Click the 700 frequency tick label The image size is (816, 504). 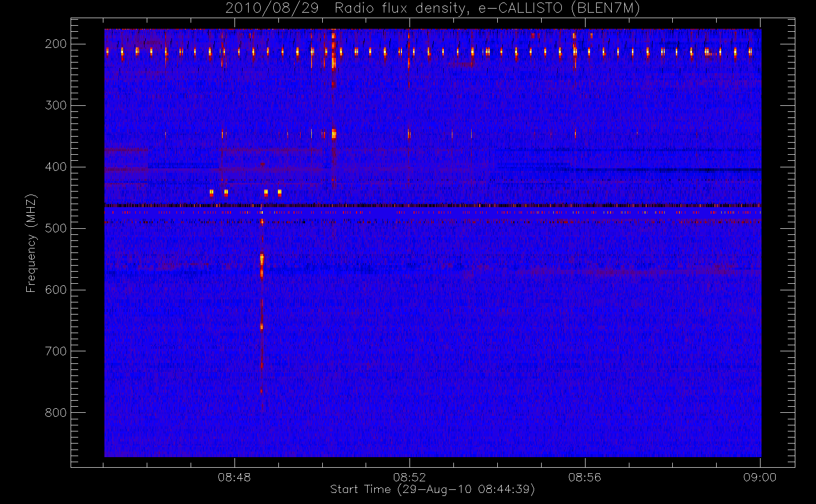point(56,351)
